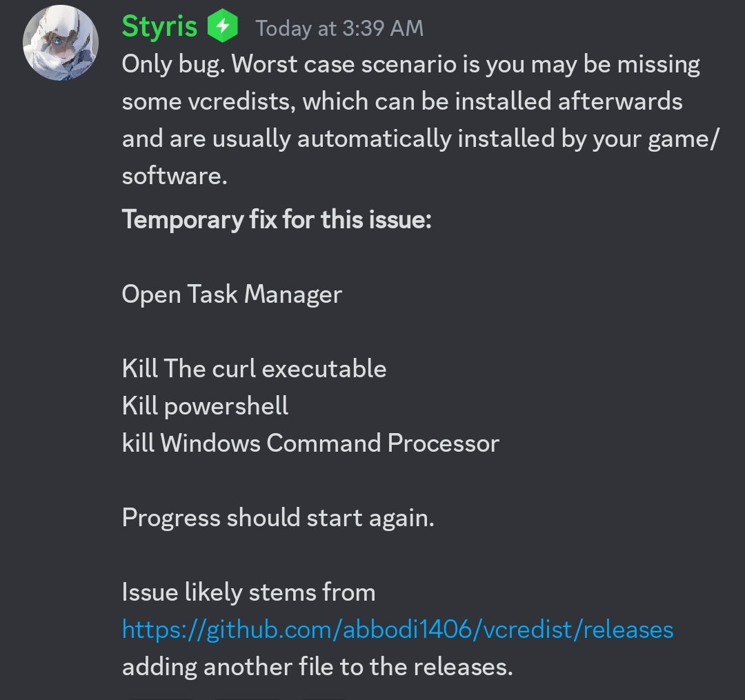Click the 'Issue likely stems from' text
The width and height of the screenshot is (745, 700).
[248, 592]
